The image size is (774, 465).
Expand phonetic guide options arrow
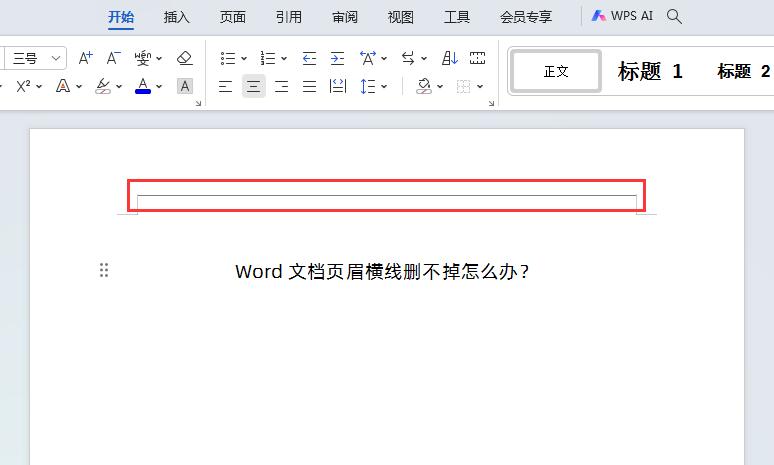click(x=159, y=59)
